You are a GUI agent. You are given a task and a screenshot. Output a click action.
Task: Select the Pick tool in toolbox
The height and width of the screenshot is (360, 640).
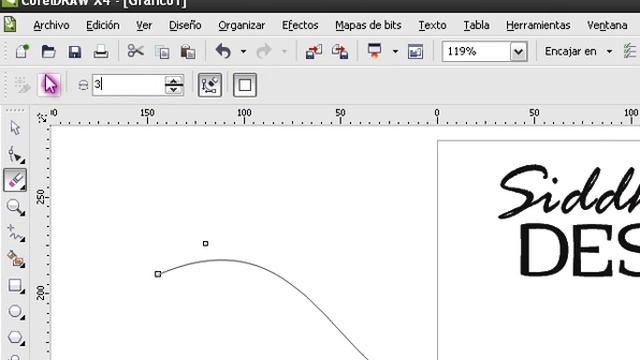[15, 128]
